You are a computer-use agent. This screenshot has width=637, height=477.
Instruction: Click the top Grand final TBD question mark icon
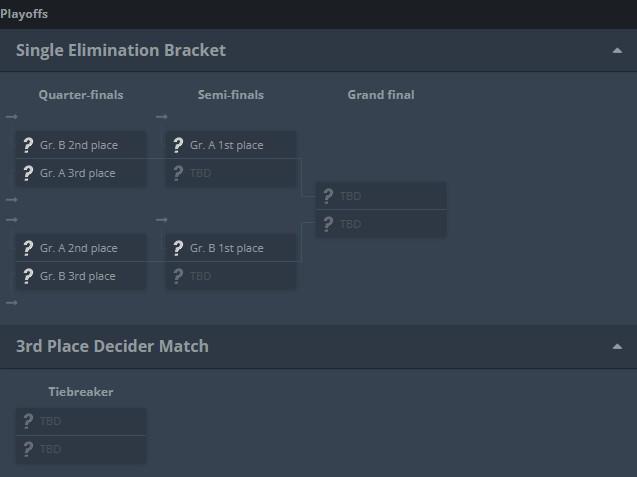(x=328, y=196)
